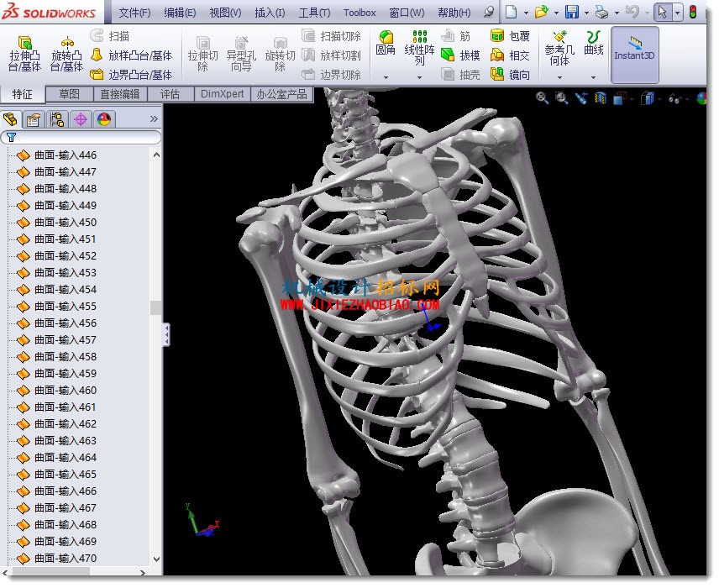Open Reference Geometry (参考几何体)
Viewport: 719px width, 588px height.
[559, 48]
